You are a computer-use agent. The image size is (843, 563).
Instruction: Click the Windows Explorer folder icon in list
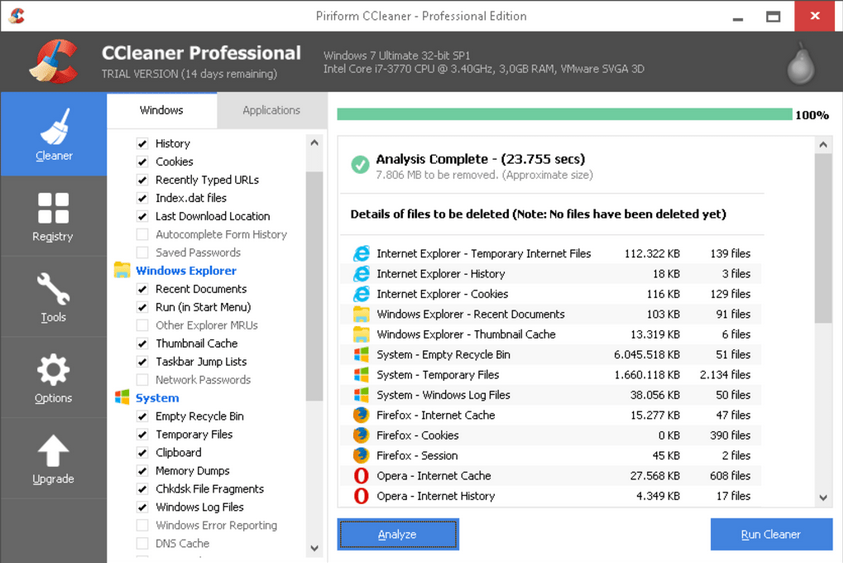point(122,270)
